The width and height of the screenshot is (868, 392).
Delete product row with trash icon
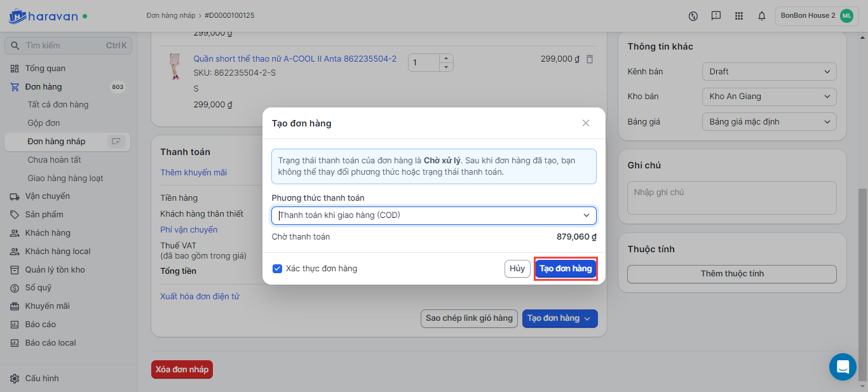tap(590, 59)
